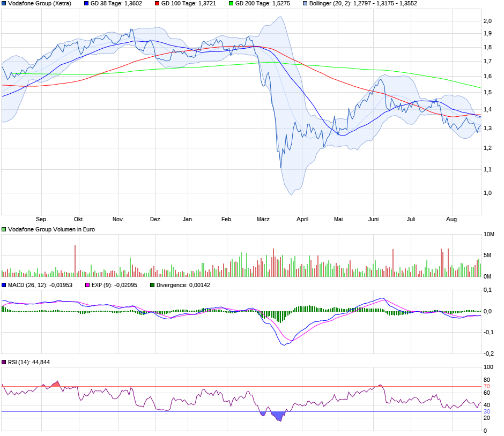The height and width of the screenshot is (436, 504).
Task: Select the 'EXP (9): -0,02095' label
Action: click(x=114, y=285)
